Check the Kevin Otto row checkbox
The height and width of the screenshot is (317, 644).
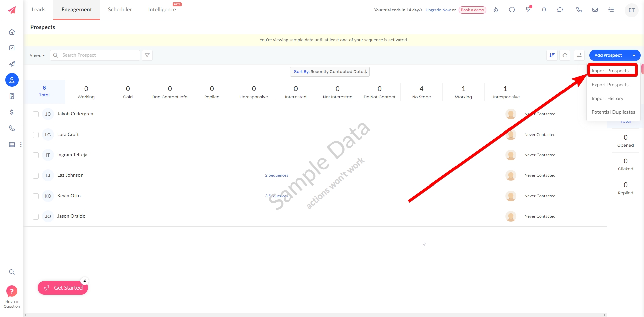point(36,196)
